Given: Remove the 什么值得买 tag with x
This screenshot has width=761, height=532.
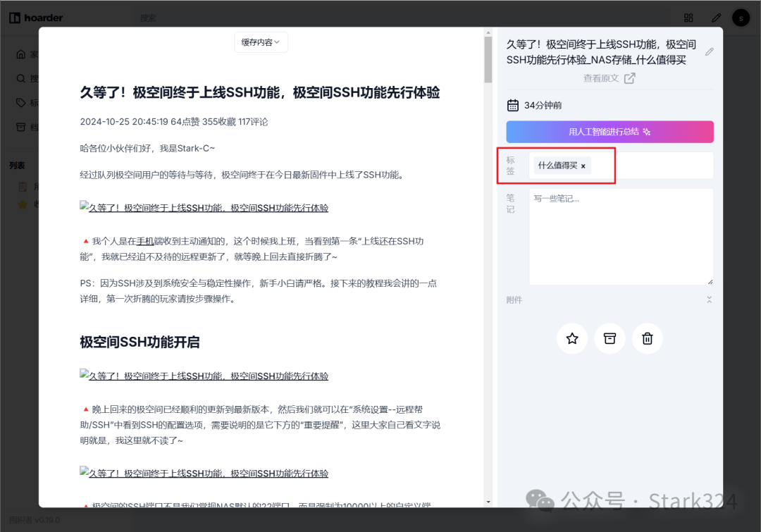Looking at the screenshot, I should (x=583, y=166).
